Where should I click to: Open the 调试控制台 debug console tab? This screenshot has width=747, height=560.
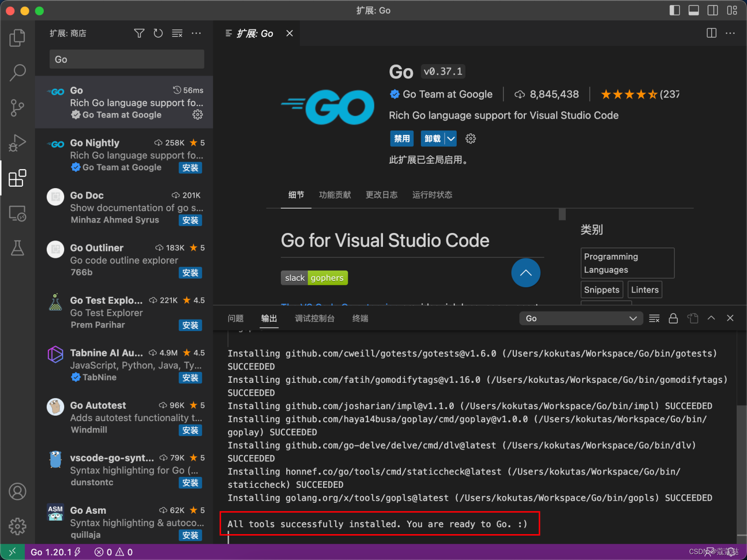click(315, 319)
